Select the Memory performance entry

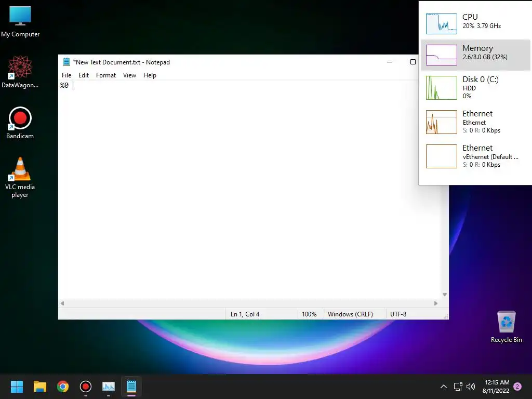pos(475,55)
